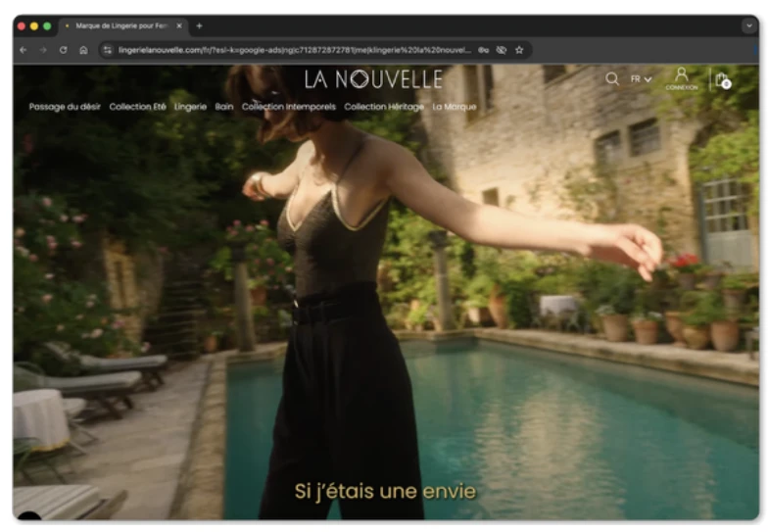
Task: Open a new tab with the plus button
Action: pos(199,25)
